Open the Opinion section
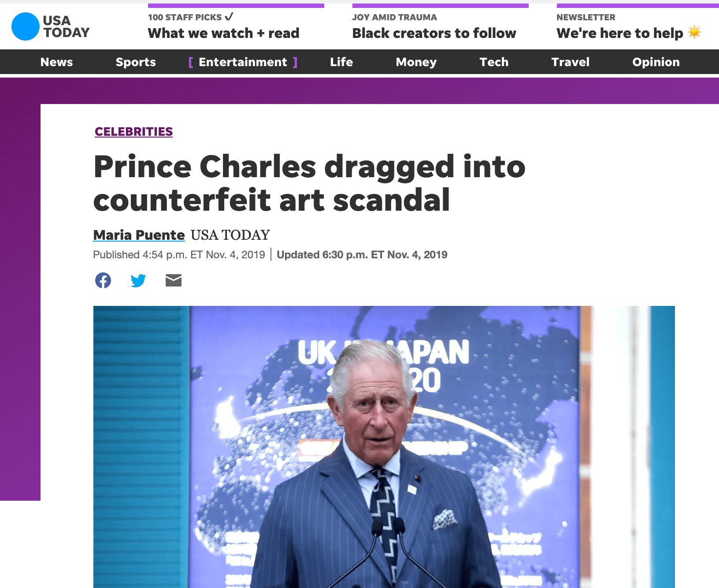The image size is (719, 588). (656, 62)
